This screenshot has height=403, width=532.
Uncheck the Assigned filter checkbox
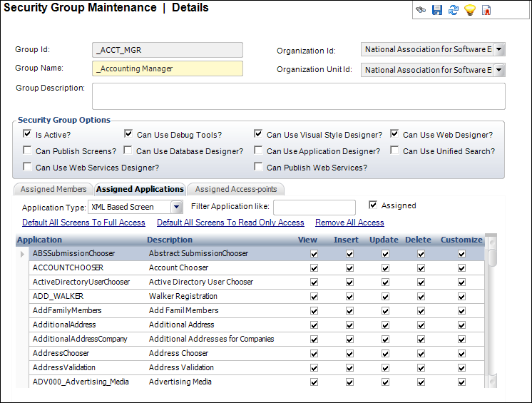pos(373,205)
